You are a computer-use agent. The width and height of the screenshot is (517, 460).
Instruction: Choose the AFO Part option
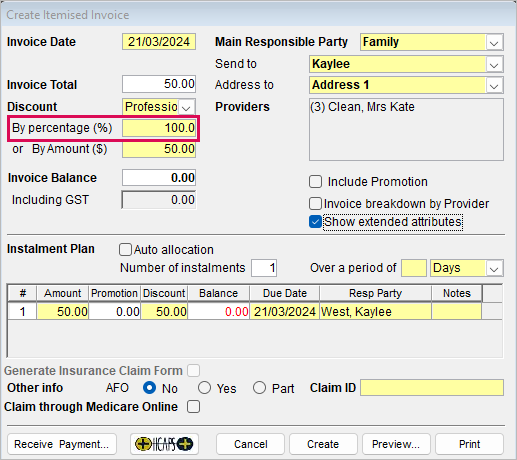(259, 388)
